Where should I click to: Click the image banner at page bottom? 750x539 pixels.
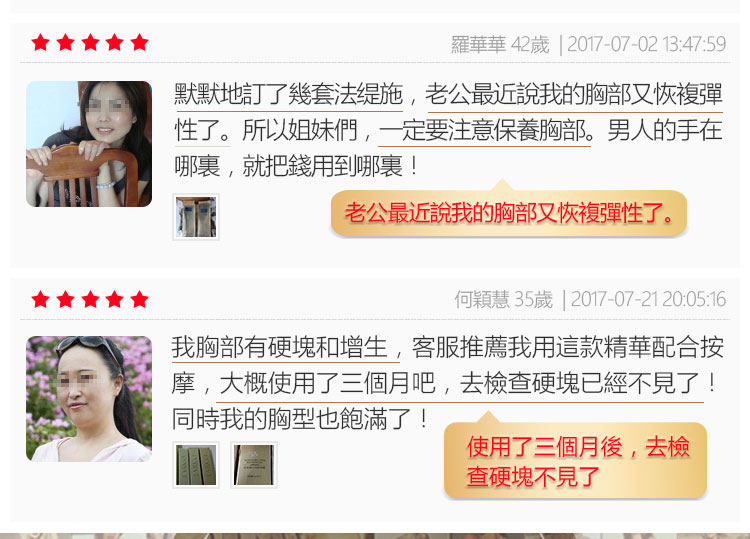click(x=375, y=536)
